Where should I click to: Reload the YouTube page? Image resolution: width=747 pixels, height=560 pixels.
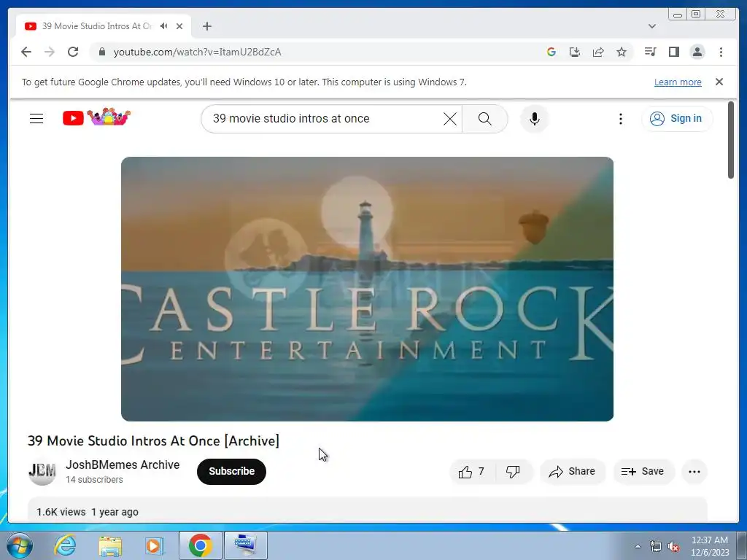73,52
